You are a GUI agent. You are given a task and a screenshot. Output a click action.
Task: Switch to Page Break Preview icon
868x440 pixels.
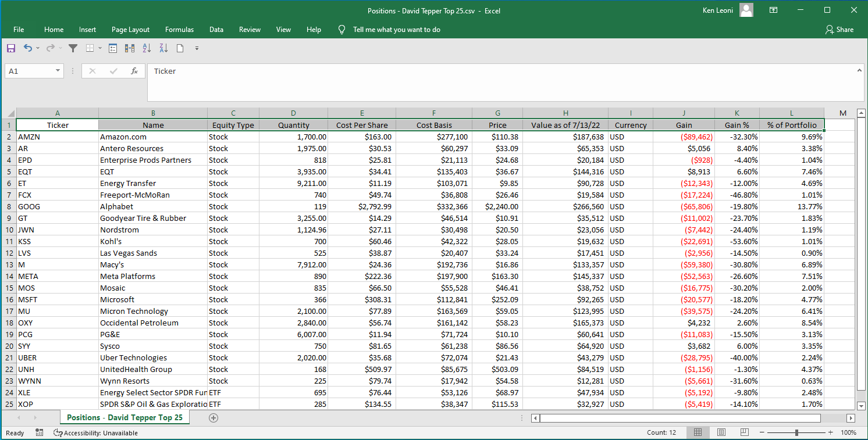(x=744, y=432)
